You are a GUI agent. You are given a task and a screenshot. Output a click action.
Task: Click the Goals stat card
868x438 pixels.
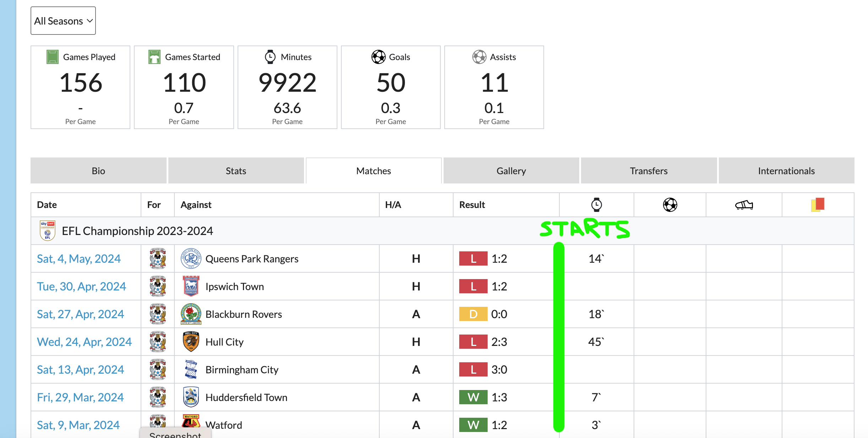tap(391, 87)
